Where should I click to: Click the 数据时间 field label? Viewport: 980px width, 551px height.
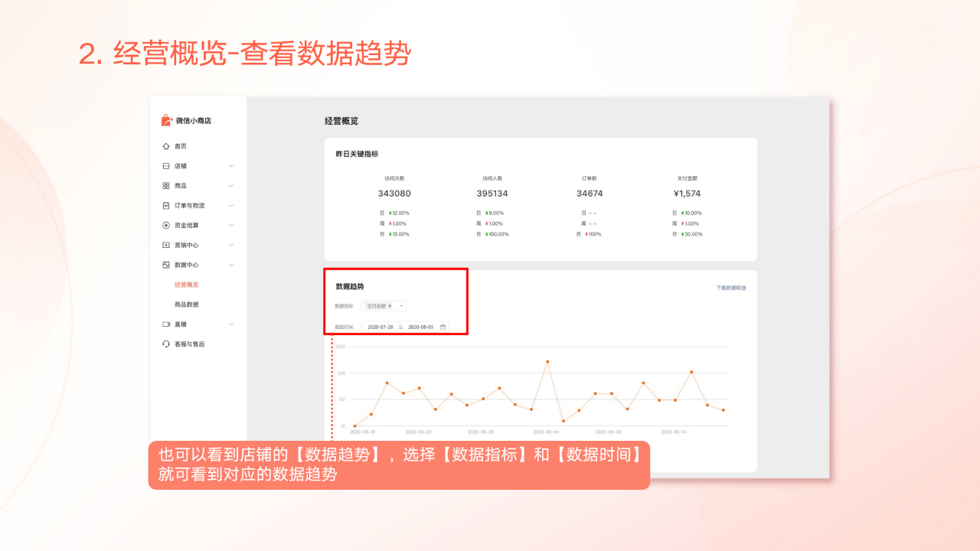(x=345, y=327)
